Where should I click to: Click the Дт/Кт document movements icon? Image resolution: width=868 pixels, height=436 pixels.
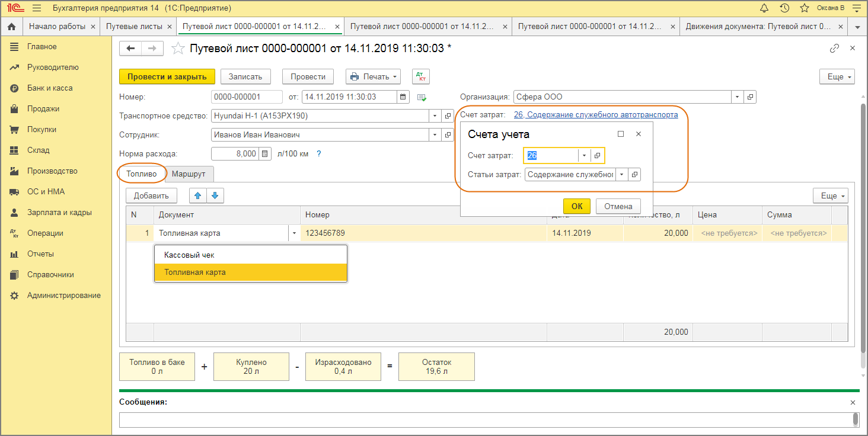pos(421,76)
